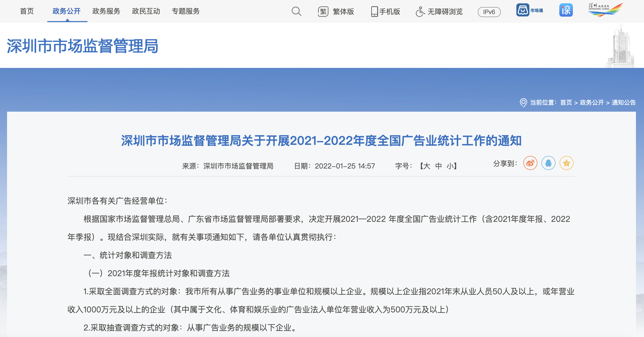
Task: Go to 政务服务 menu item
Action: [x=106, y=11]
